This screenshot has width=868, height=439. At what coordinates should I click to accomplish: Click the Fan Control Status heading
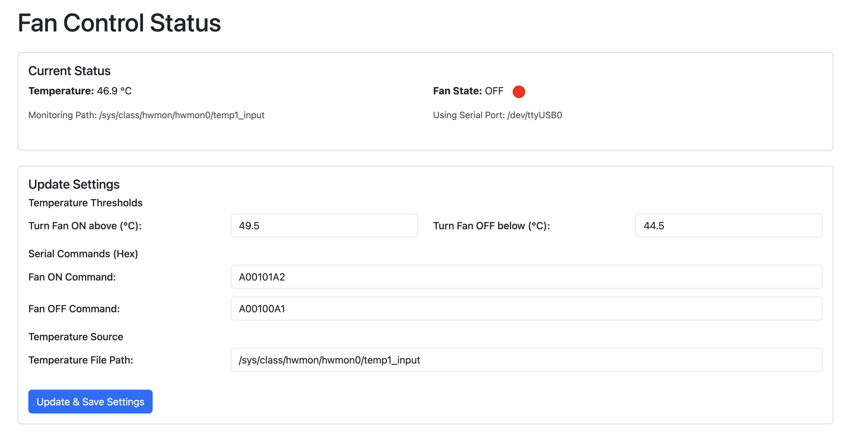(x=119, y=23)
